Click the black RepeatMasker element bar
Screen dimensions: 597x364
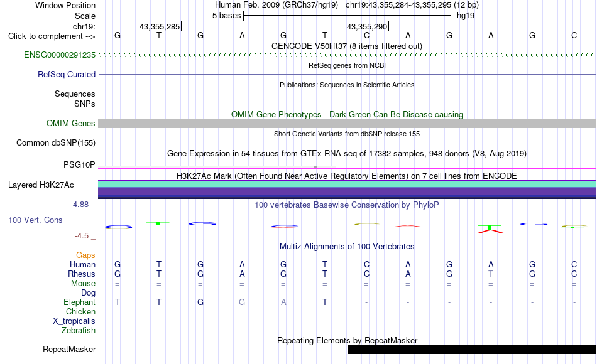(472, 349)
